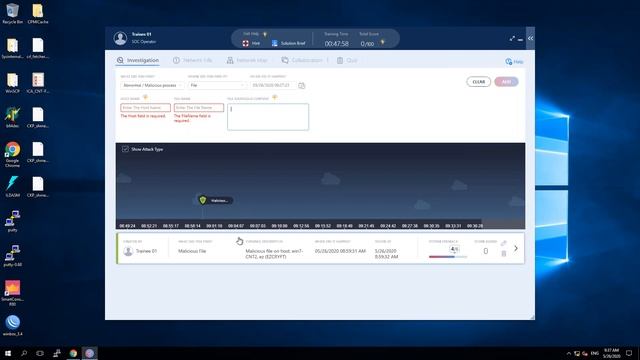Select the WinSCP desktop icon
The width and height of the screenshot is (640, 360).
(12, 83)
